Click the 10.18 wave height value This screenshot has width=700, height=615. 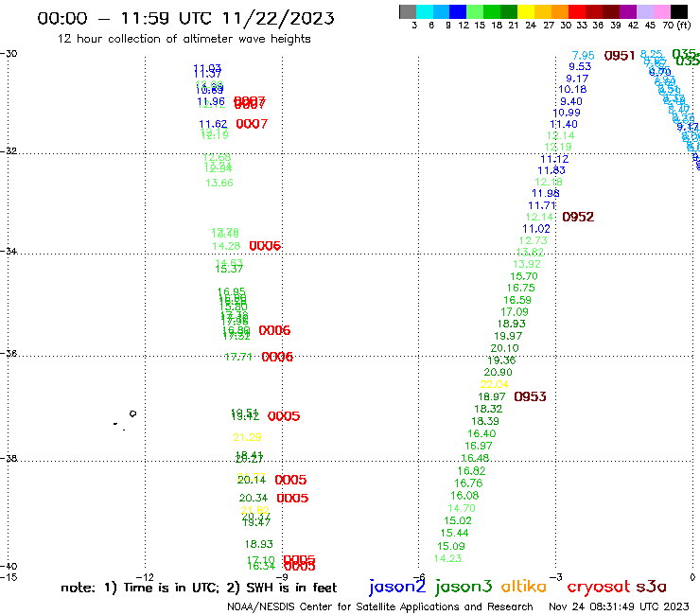[572, 89]
